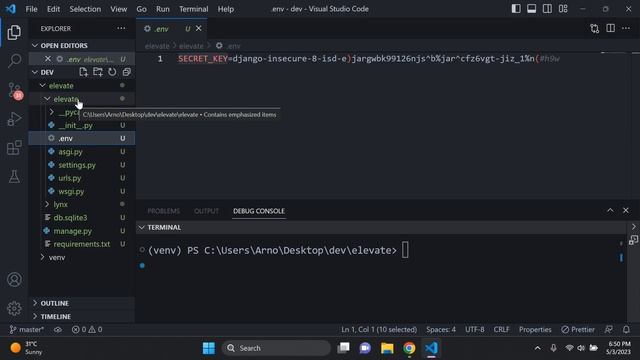Collapse the Open Editors section
The height and width of the screenshot is (360, 640).
click(82, 45)
